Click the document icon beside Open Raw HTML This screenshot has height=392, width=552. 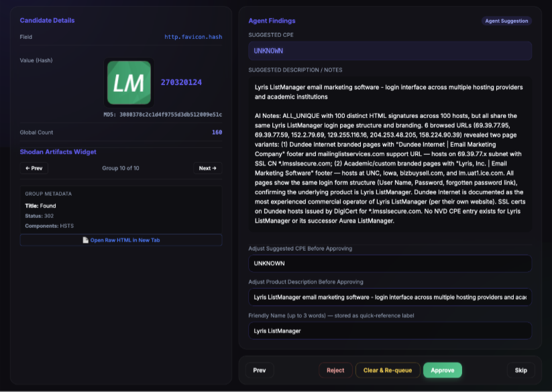(85, 240)
